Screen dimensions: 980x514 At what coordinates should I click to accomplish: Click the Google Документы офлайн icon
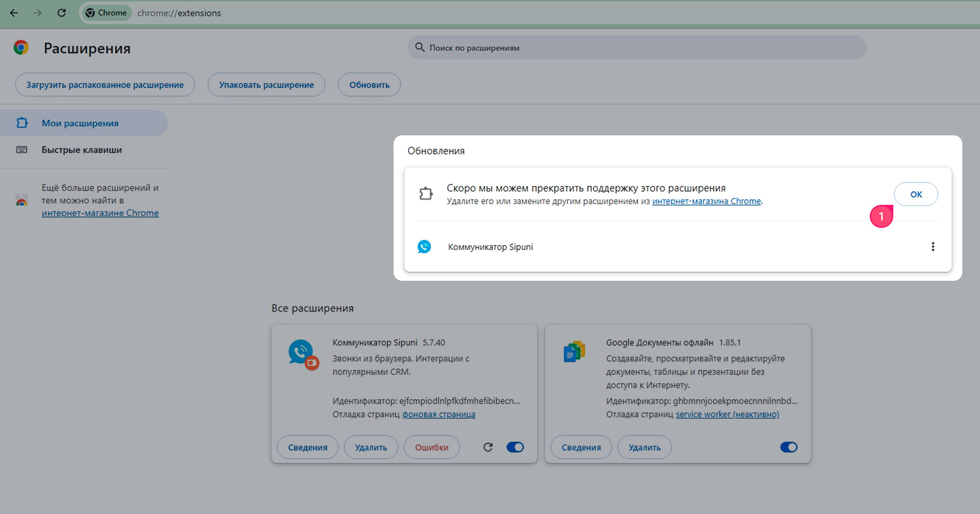tap(574, 351)
